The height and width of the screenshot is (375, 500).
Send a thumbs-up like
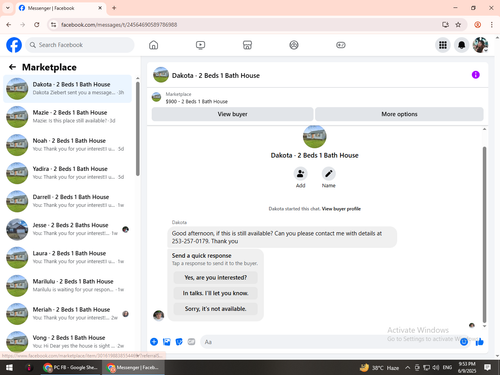pyautogui.click(x=480, y=342)
